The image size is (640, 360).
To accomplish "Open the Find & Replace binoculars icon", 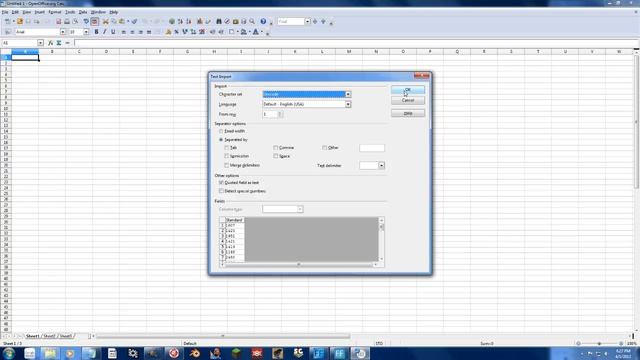I will 219,21.
